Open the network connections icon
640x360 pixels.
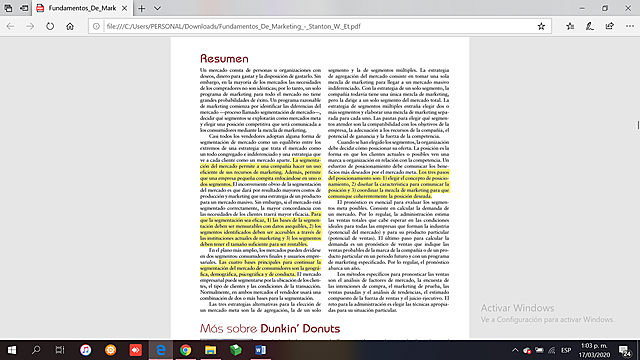tap(552, 350)
